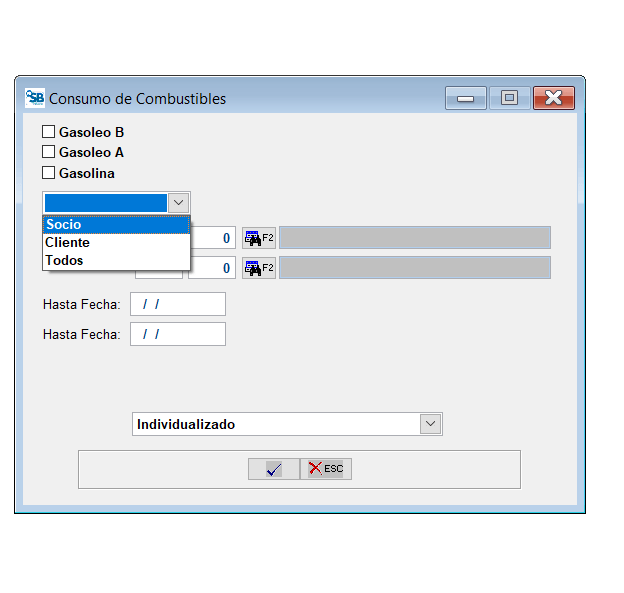
Task: Click the upper binoculars F2 search button
Action: [x=258, y=238]
